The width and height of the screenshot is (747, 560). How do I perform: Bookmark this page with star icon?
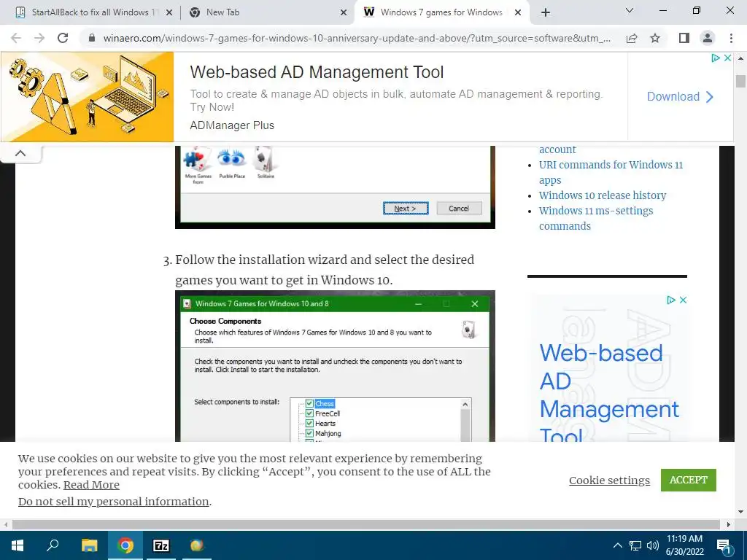coord(655,38)
